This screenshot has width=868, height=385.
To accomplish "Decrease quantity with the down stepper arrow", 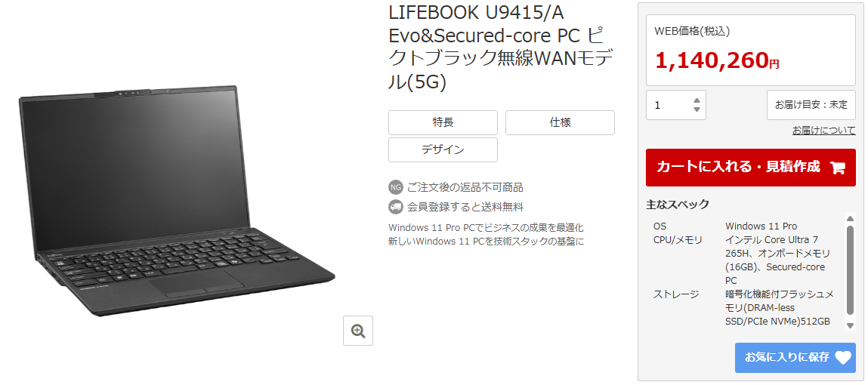I will 697,109.
